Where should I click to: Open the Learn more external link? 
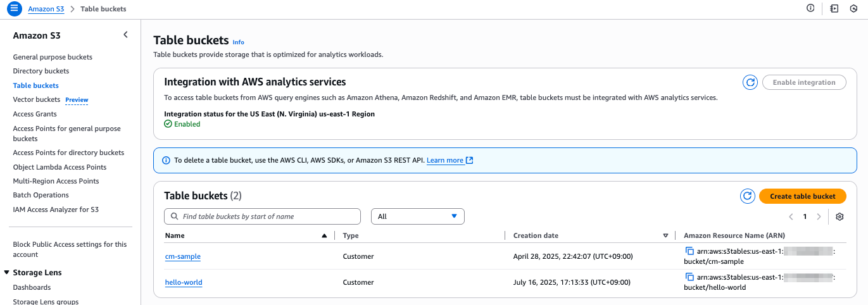[450, 161]
